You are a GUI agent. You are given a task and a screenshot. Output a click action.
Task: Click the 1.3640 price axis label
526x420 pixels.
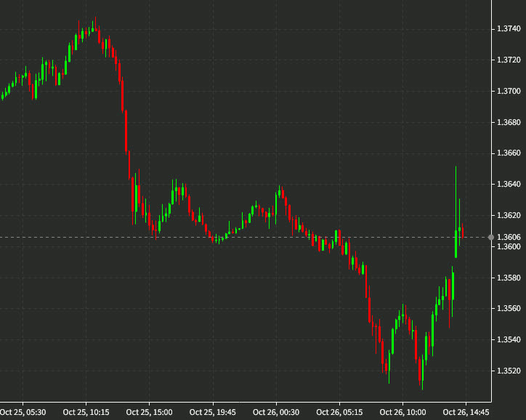point(509,184)
